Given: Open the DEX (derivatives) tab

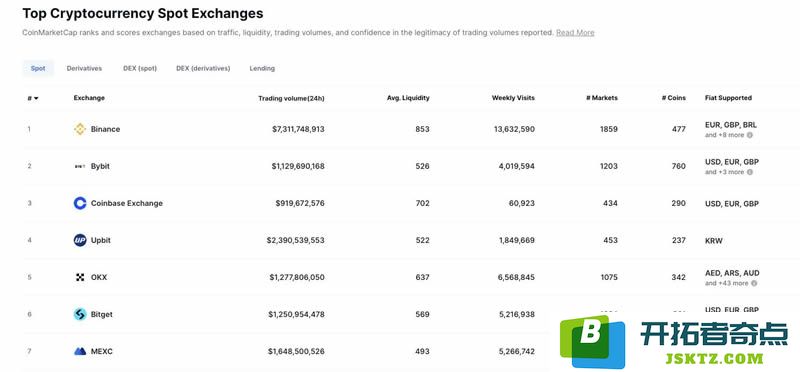Looking at the screenshot, I should [203, 68].
